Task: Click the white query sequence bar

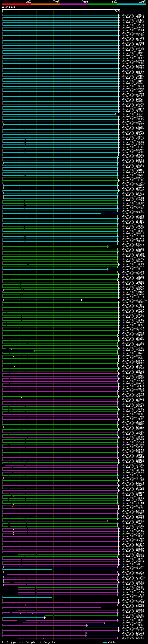Action: (x=61, y=9)
